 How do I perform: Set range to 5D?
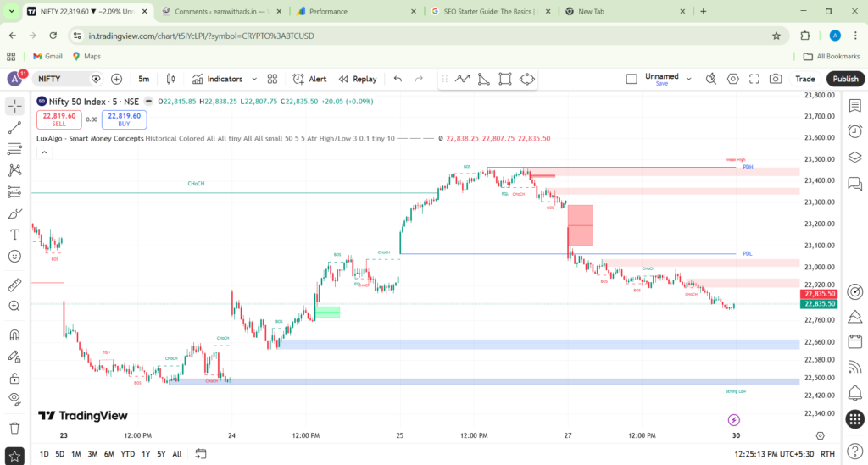(60, 454)
